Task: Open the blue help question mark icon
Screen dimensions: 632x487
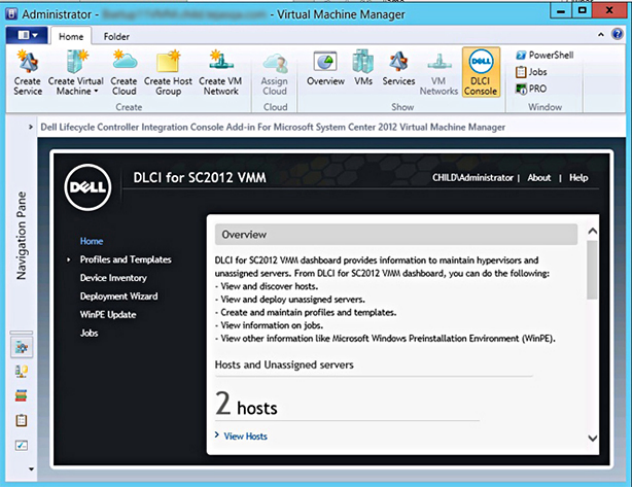Action: pyautogui.click(x=617, y=34)
